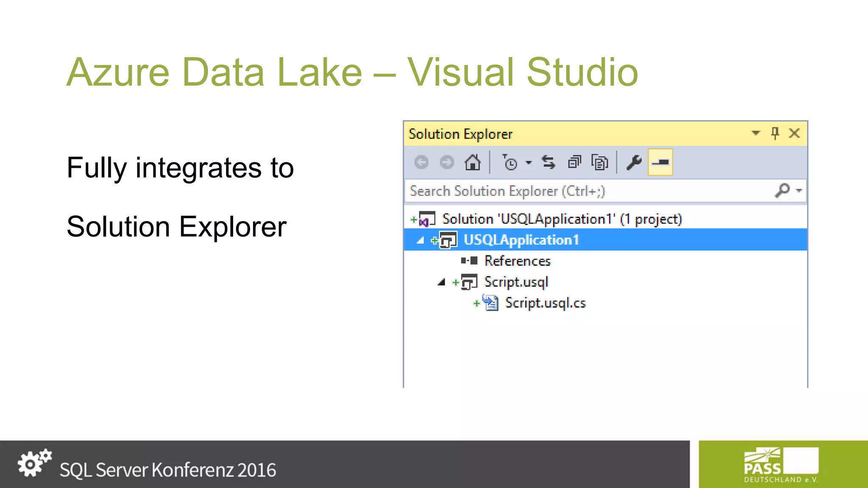Open Properties with the wrench icon
Image resolution: width=868 pixels, height=488 pixels.
634,162
